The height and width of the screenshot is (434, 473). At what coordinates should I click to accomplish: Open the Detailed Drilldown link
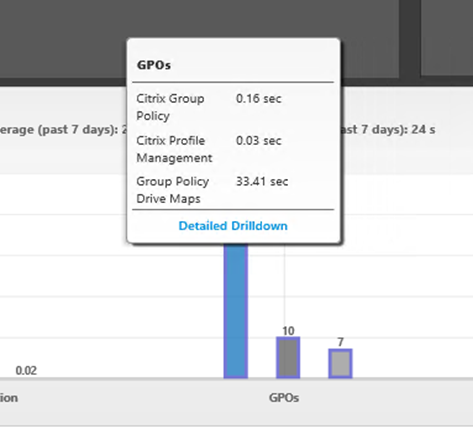point(233,226)
